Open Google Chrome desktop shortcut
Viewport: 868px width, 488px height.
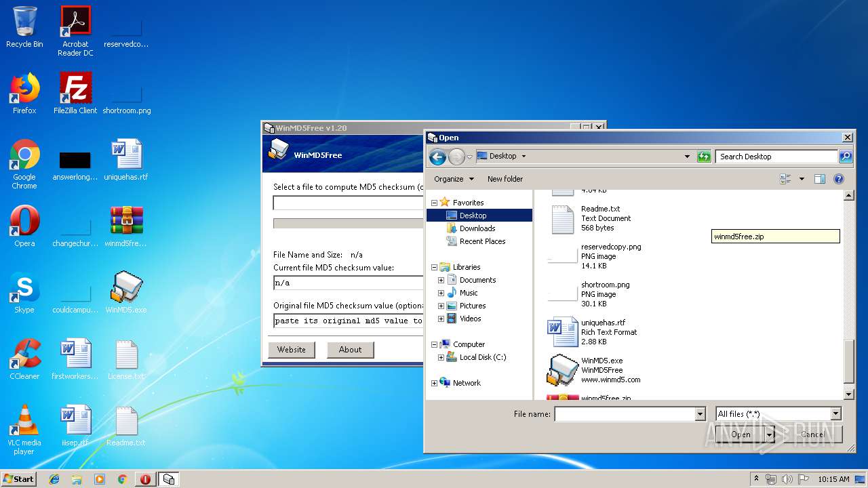(24, 164)
